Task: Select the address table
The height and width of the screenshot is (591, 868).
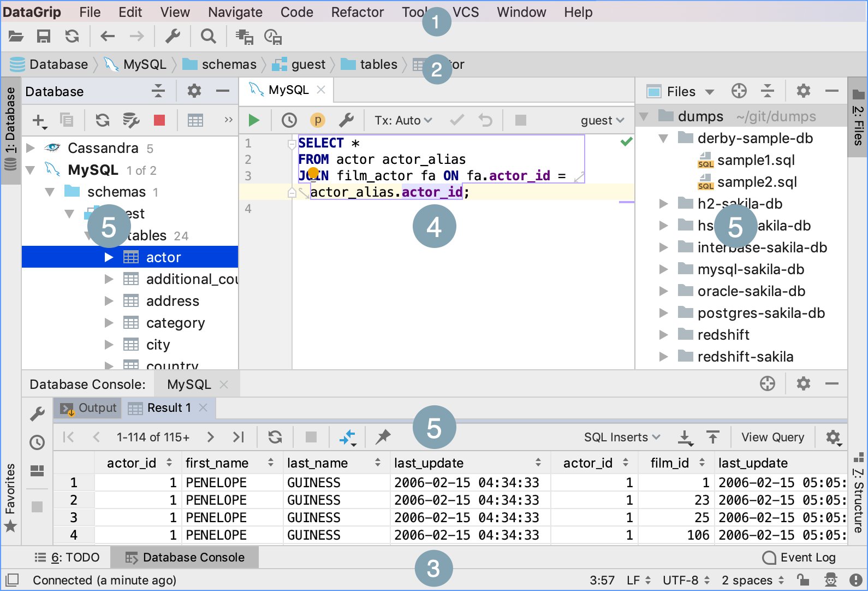Action: [173, 301]
